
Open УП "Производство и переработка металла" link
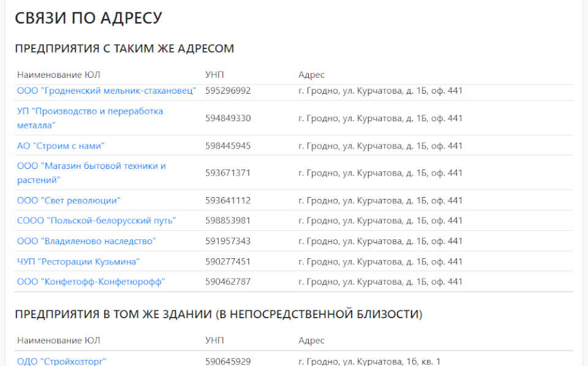pyautogui.click(x=89, y=118)
